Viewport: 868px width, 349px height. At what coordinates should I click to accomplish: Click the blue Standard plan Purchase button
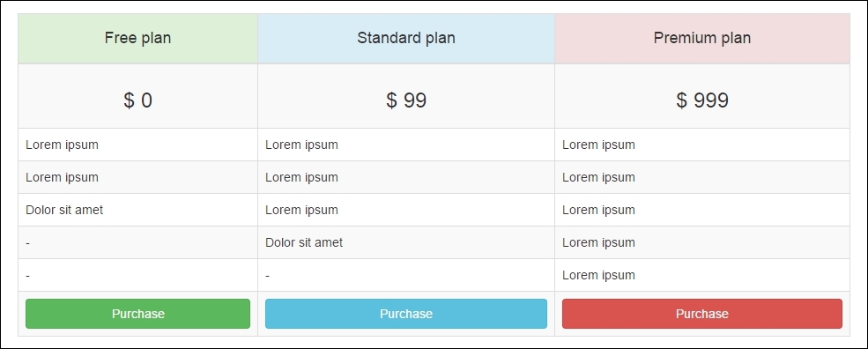405,314
